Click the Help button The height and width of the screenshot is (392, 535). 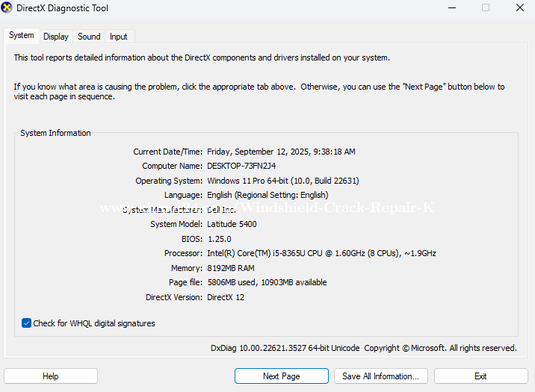tap(50, 376)
